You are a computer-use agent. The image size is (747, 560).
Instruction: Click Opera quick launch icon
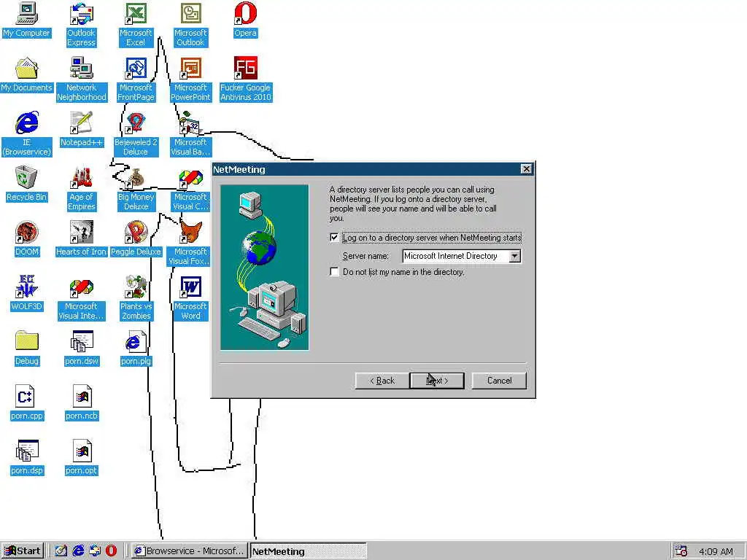(x=111, y=551)
